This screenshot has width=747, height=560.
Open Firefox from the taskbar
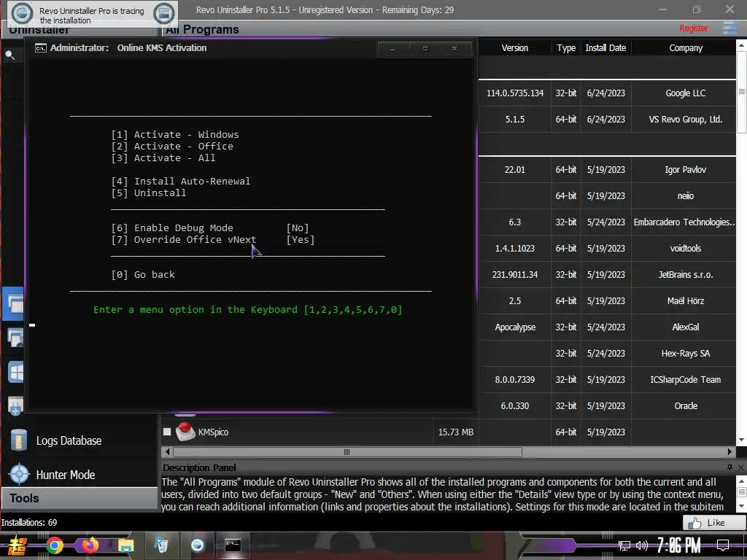pos(90,545)
